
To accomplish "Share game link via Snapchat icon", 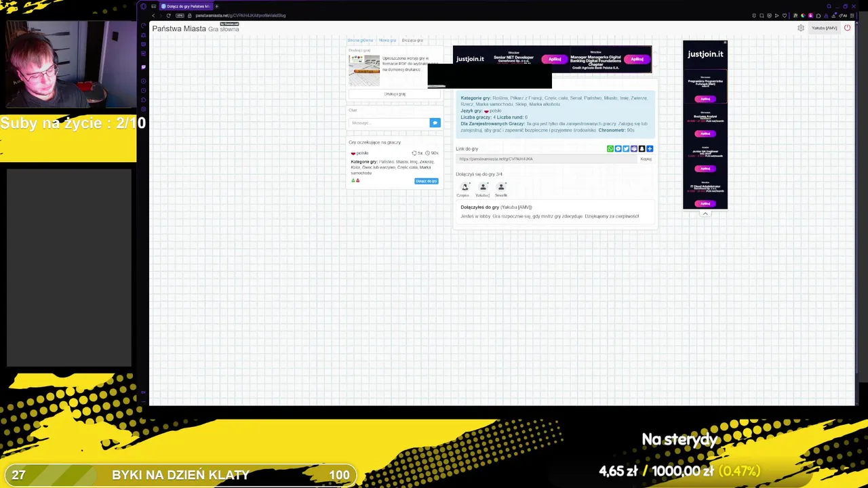I will [x=642, y=148].
